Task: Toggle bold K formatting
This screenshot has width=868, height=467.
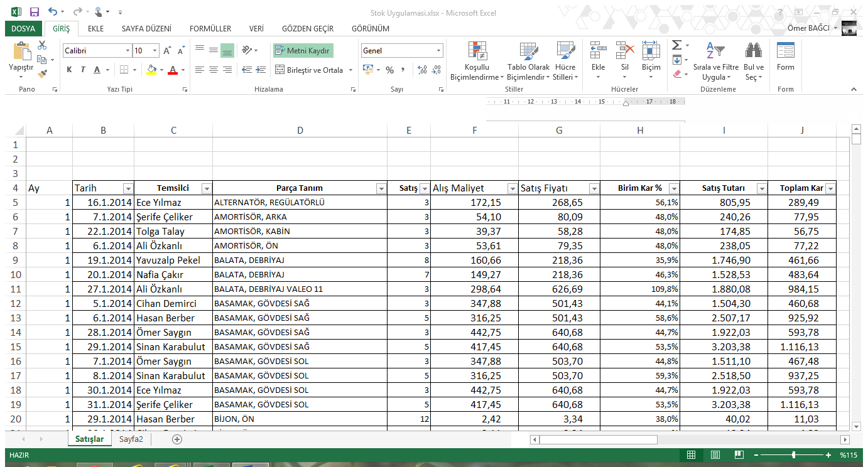Action: [69, 70]
